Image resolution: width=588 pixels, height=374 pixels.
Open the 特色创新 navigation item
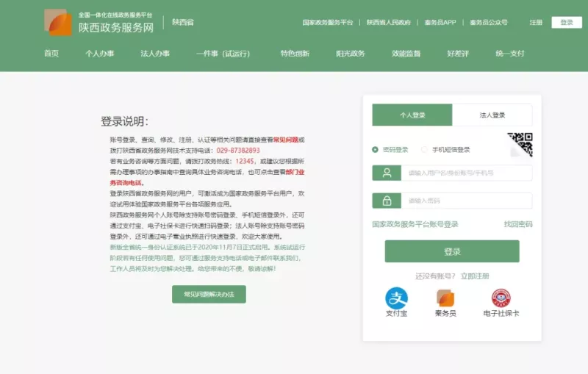tap(295, 54)
